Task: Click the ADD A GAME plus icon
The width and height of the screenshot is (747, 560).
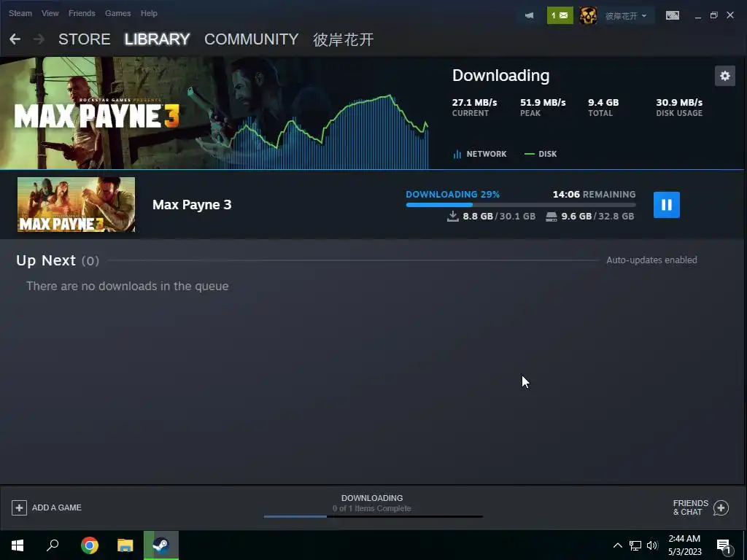Action: (x=19, y=507)
